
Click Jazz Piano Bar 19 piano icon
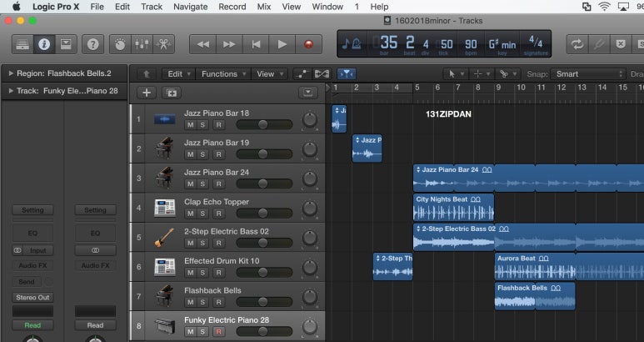pyautogui.click(x=165, y=148)
